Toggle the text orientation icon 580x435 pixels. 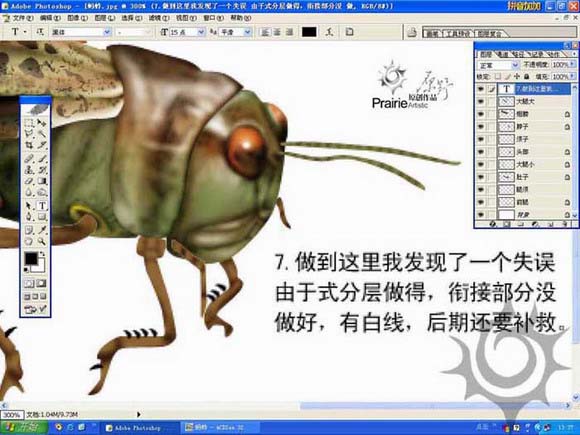point(40,32)
